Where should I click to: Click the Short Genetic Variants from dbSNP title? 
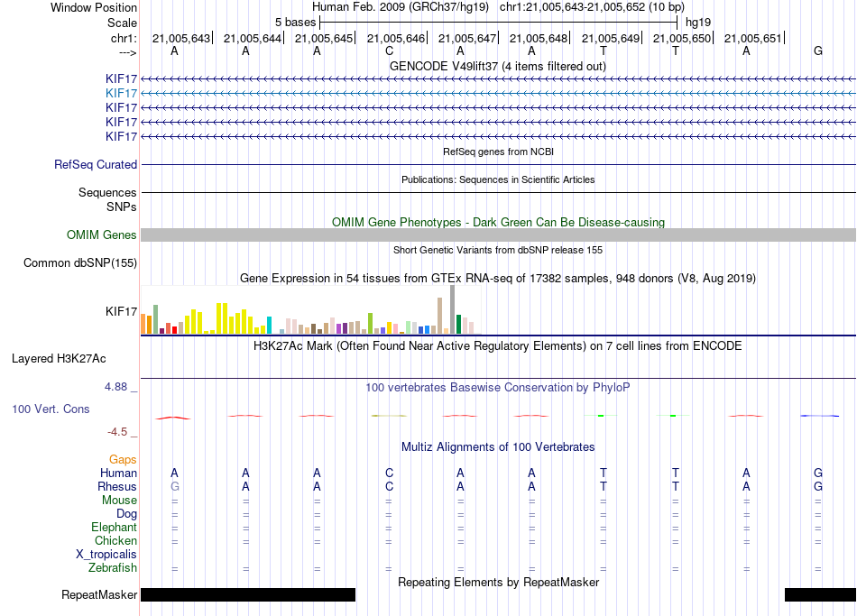point(498,250)
